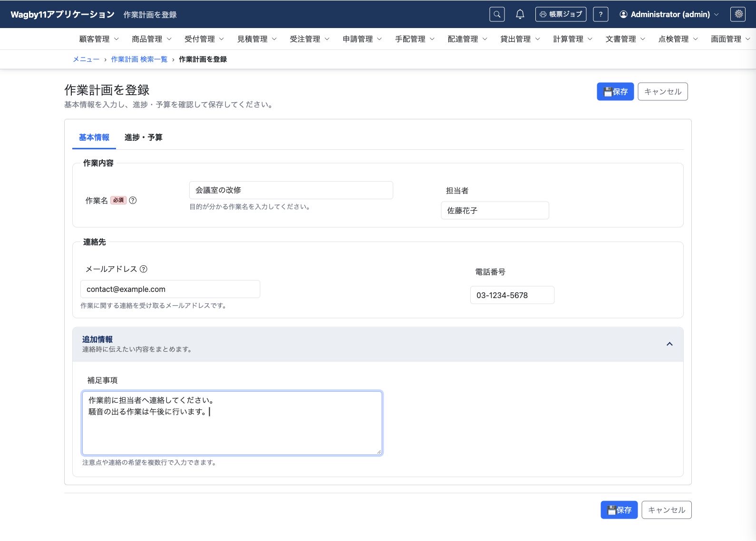Open the 計算管理 menu
This screenshot has height=541, width=756.
(572, 39)
